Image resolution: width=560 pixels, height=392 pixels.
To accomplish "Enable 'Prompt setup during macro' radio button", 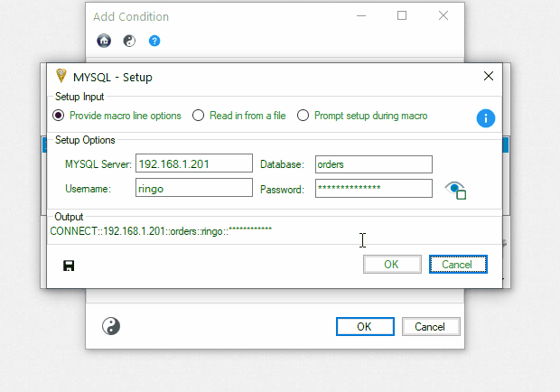I will click(303, 116).
